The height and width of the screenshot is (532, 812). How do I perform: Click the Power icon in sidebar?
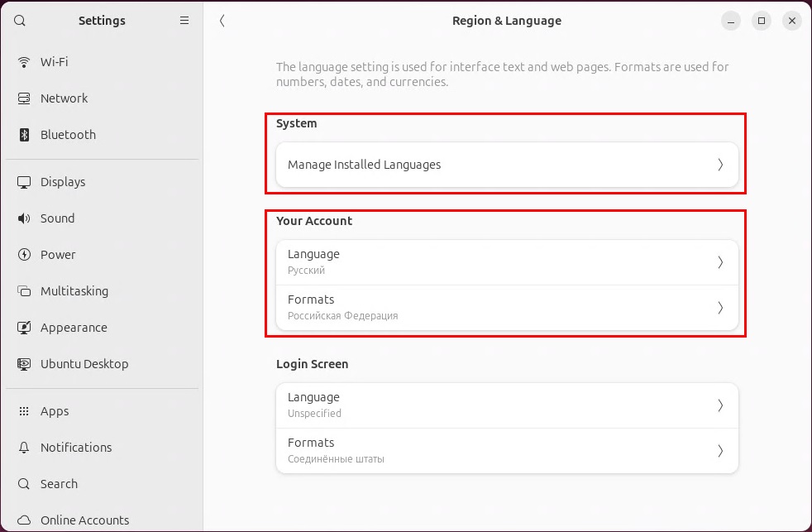[x=24, y=255]
